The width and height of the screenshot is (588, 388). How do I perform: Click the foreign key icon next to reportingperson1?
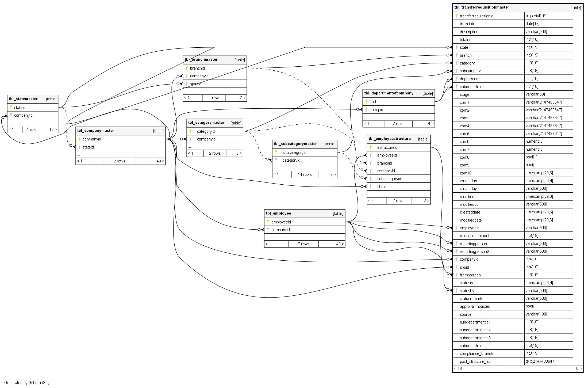click(x=456, y=244)
